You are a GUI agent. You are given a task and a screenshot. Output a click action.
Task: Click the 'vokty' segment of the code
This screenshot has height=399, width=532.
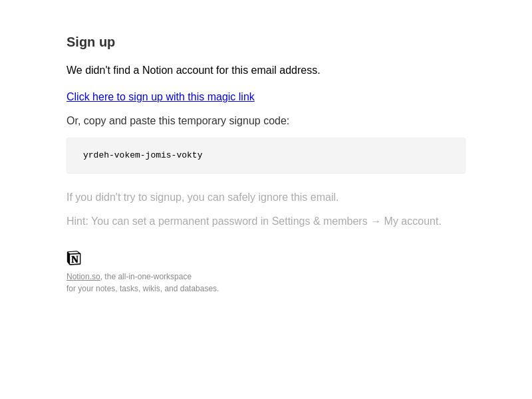point(190,155)
